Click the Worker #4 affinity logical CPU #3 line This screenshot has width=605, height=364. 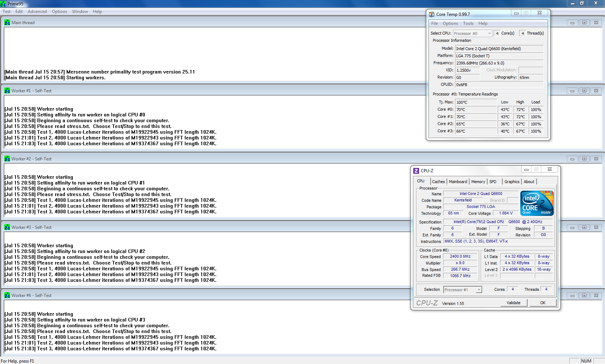(x=75, y=320)
